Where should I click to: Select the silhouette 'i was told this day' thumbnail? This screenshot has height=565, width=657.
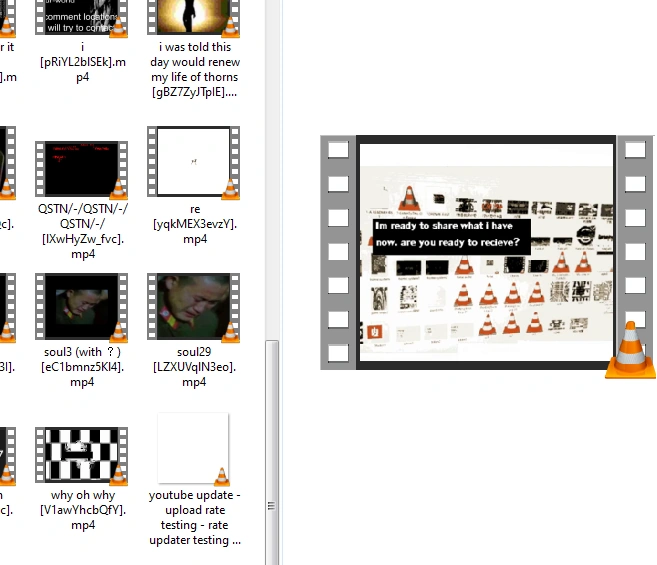[x=194, y=18]
